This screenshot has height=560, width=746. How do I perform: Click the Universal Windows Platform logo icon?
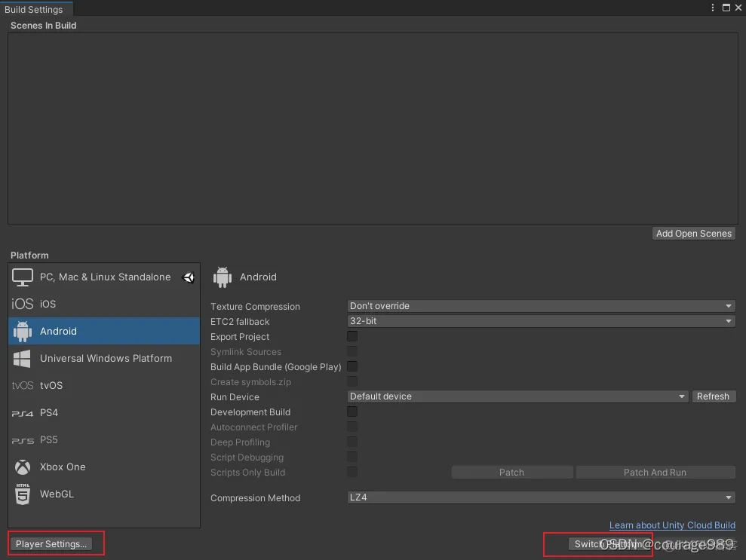pos(22,359)
